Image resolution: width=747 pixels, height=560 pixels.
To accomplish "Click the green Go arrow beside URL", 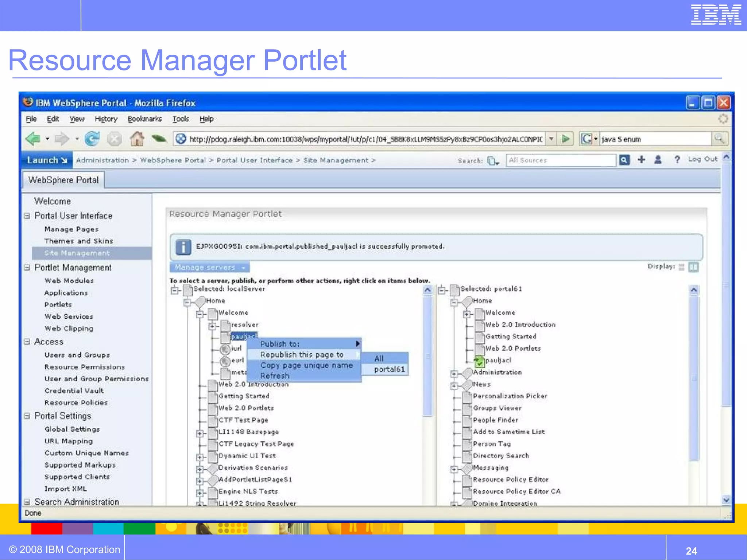I will [x=566, y=139].
